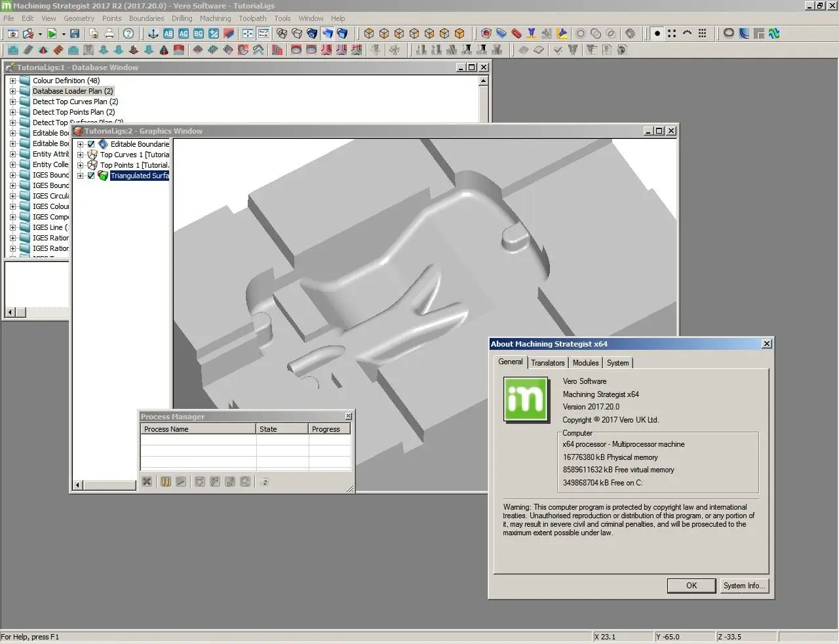Click the single dot point icon
839x644 pixels.
pos(657,33)
